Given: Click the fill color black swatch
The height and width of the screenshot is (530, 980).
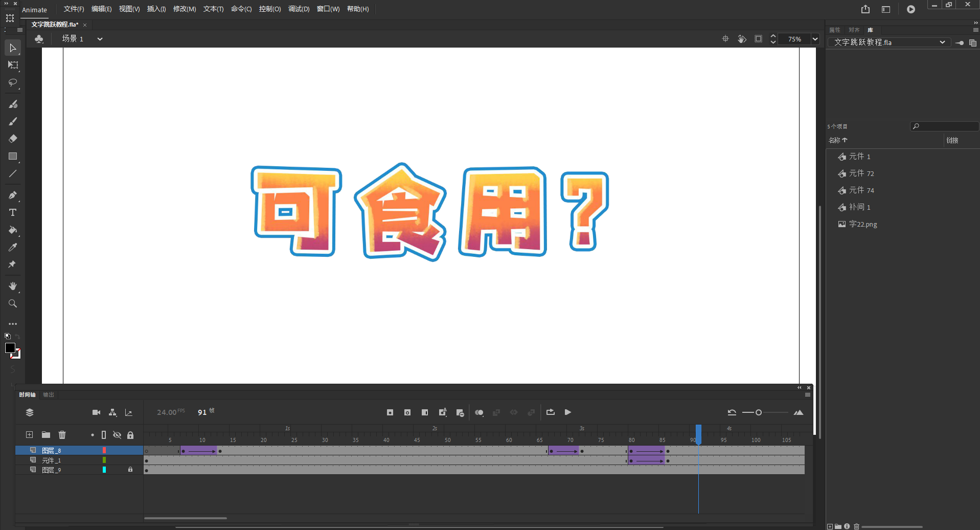Looking at the screenshot, I should (x=10, y=348).
